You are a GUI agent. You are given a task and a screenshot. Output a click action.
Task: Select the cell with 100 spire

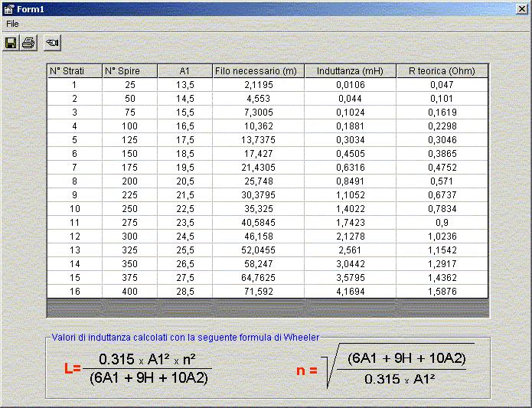pos(130,126)
